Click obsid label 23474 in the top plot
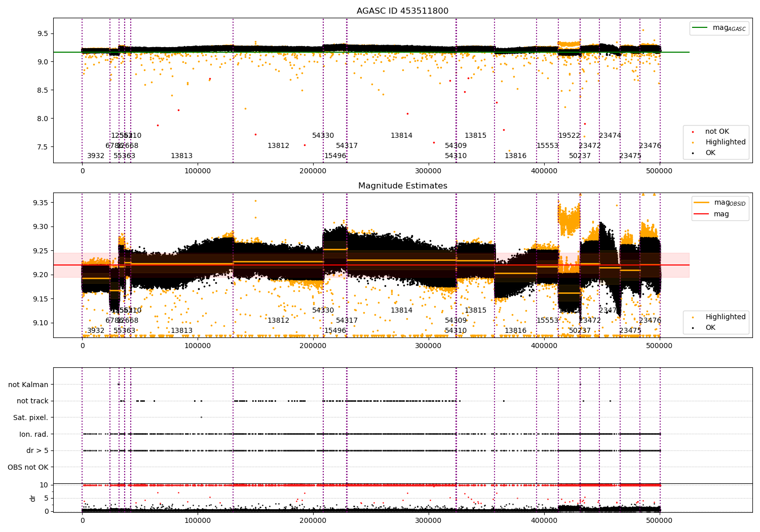 pos(610,136)
